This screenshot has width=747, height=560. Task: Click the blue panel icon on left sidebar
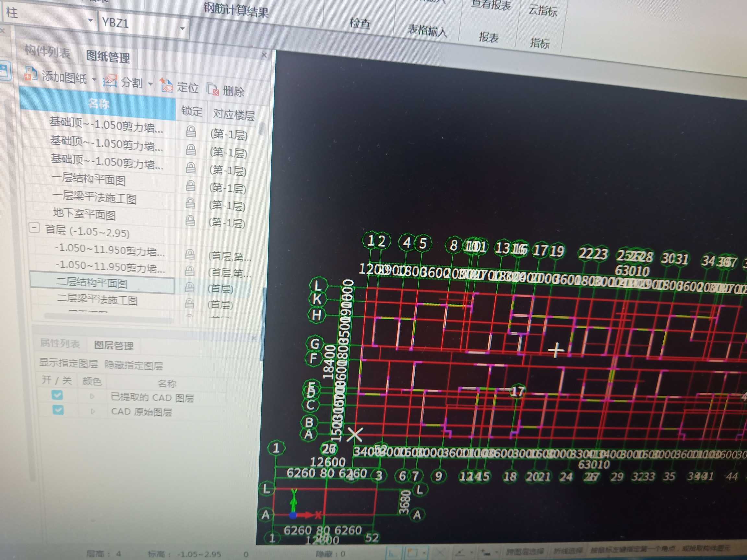tap(5, 71)
